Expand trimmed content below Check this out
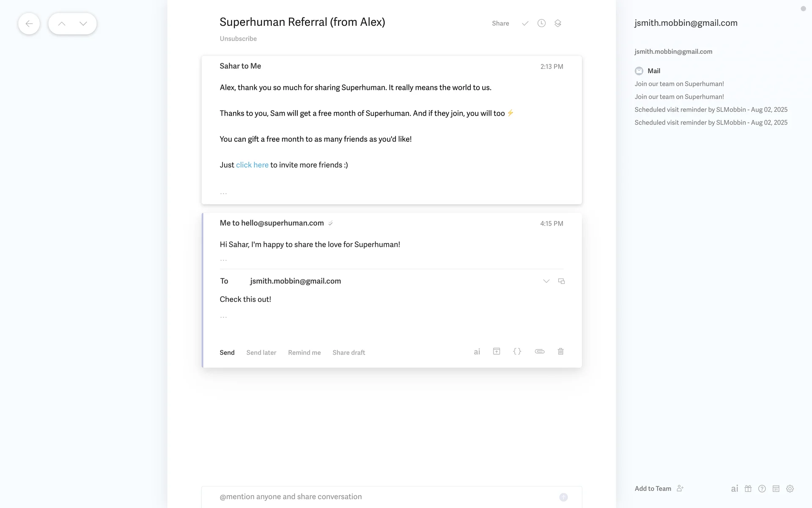Screen dimensions: 812x508 (223, 317)
